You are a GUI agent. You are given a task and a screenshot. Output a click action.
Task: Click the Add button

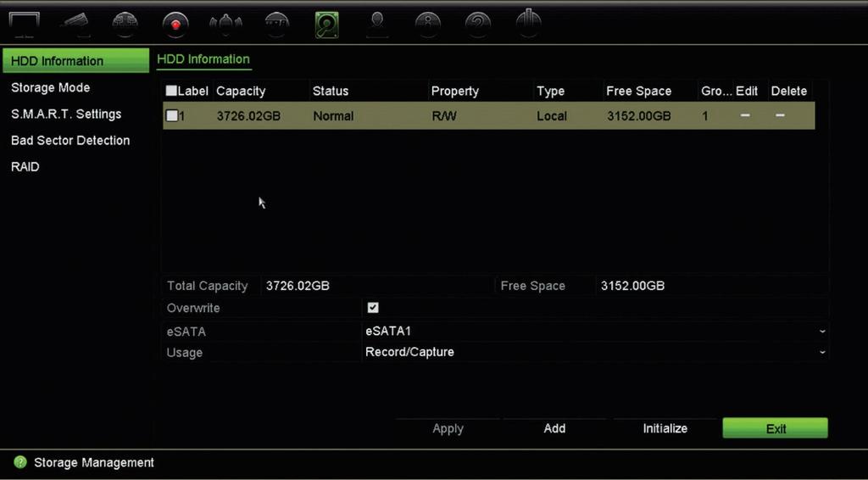tap(554, 428)
